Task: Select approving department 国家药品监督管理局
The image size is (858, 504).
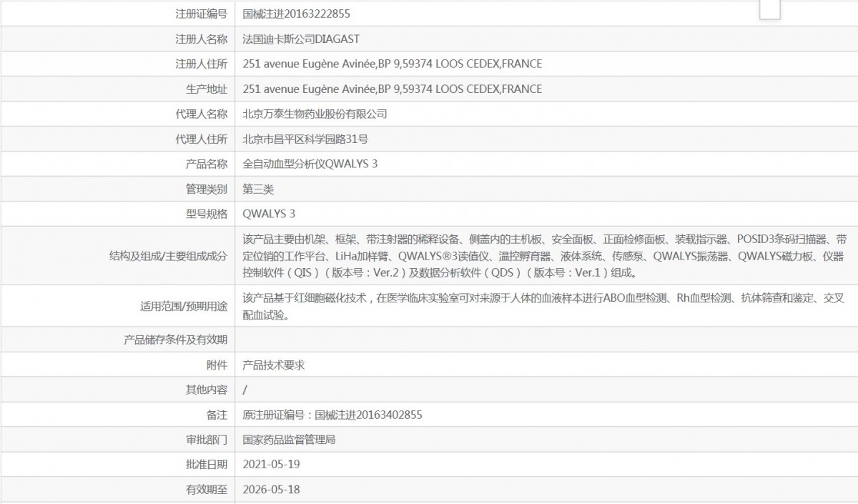Action: (289, 440)
